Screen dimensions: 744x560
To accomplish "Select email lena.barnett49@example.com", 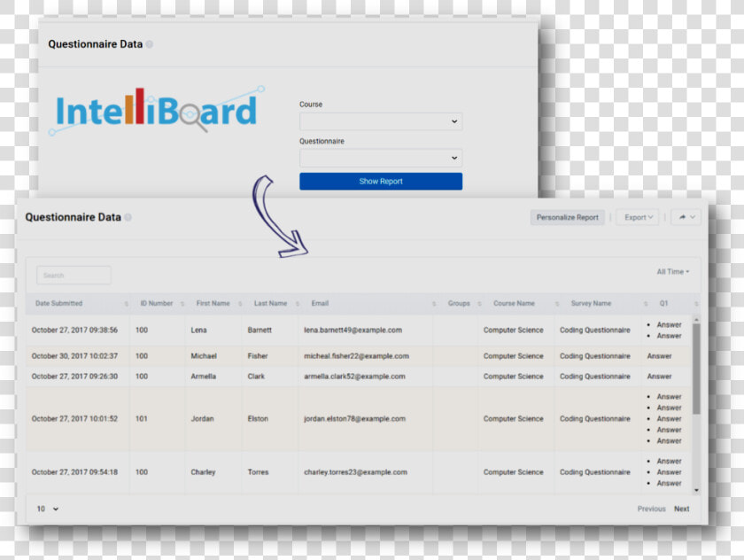I will [353, 330].
